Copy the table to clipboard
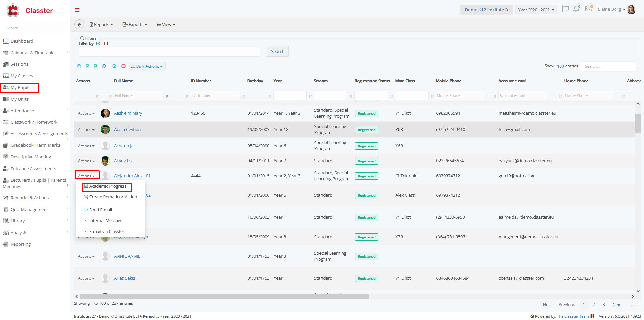 pos(104,66)
